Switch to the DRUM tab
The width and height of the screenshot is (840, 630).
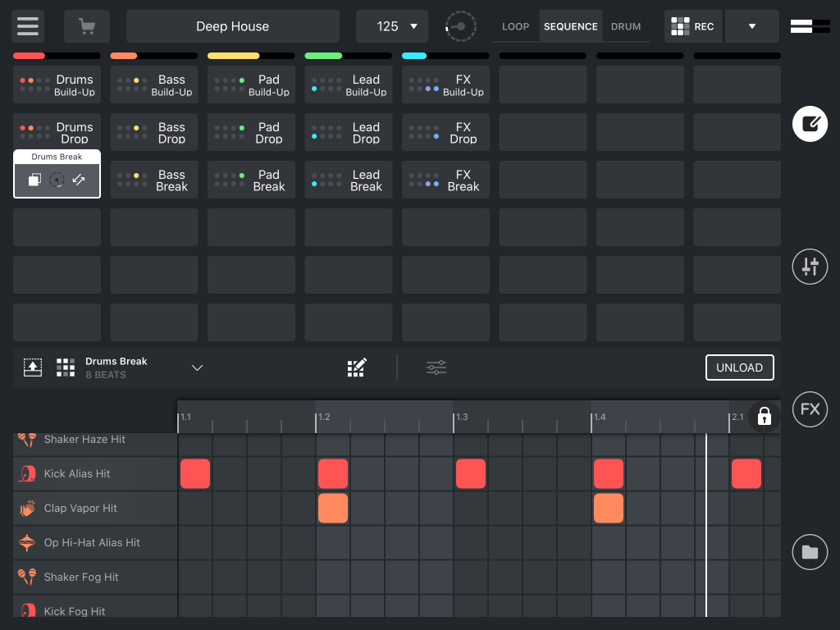(x=626, y=25)
